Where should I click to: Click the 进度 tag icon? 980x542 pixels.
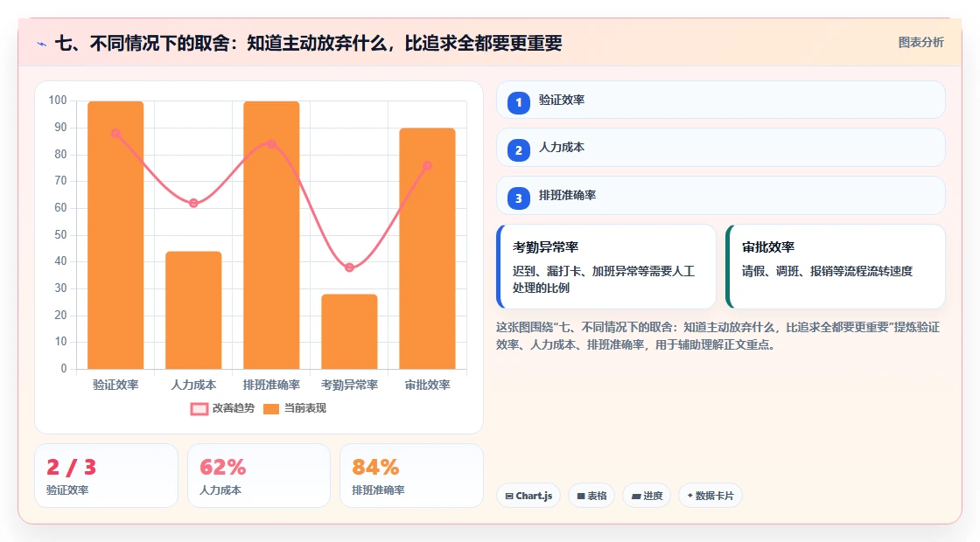coord(635,496)
